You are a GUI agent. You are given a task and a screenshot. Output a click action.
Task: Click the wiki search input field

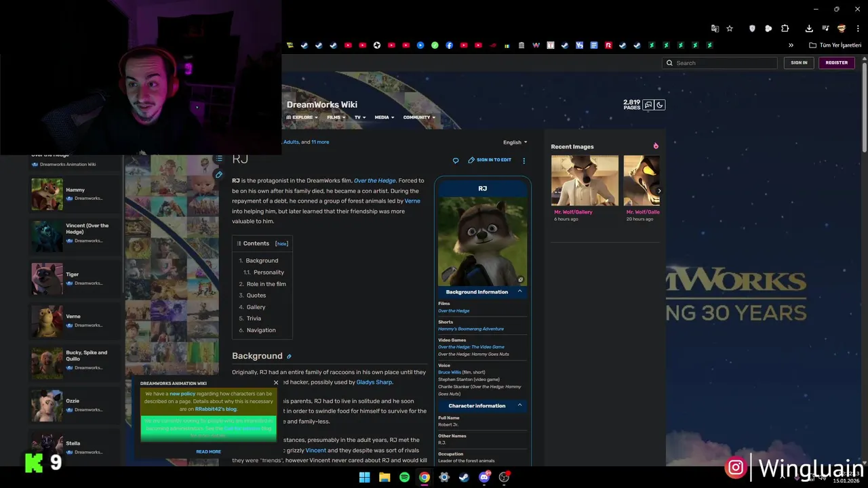[x=719, y=63]
